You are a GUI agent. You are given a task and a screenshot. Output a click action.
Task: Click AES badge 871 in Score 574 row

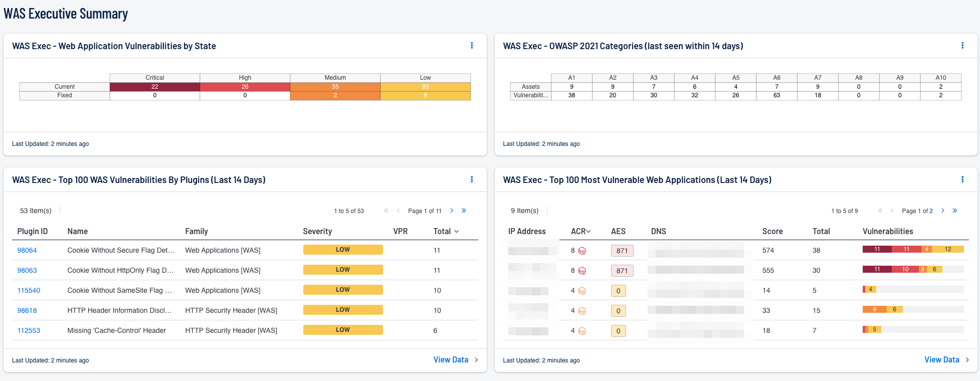click(622, 251)
